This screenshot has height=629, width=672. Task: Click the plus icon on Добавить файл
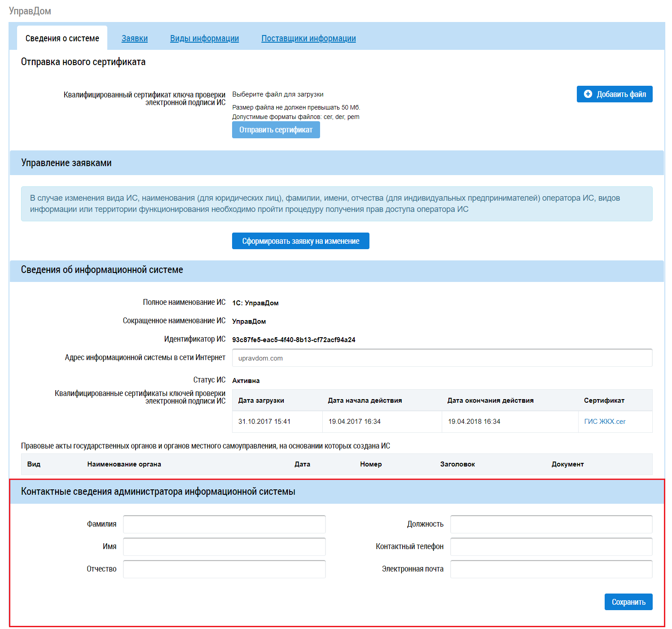tap(588, 94)
